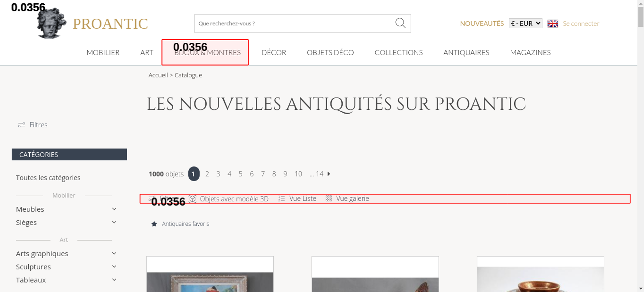Screen dimensions: 644x292
Task: Click the UK flag language icon
Action: pyautogui.click(x=553, y=23)
